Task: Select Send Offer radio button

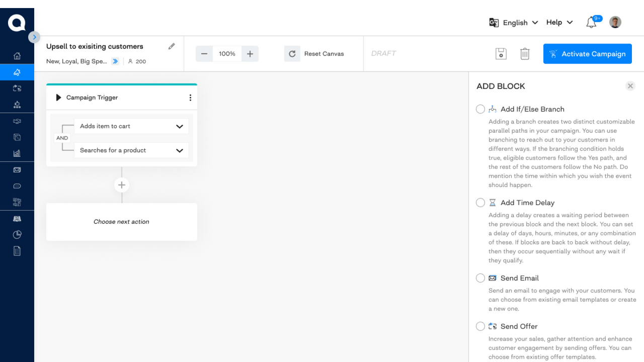Action: [480, 326]
